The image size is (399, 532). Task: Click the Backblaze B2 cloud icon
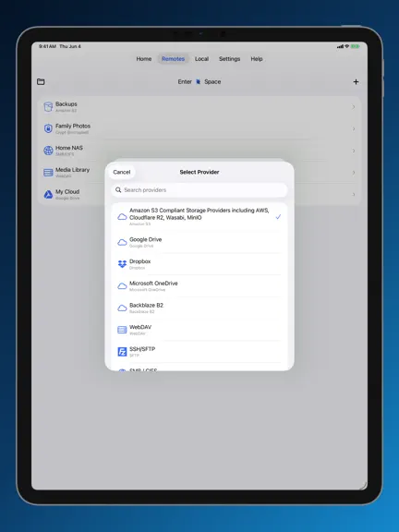coord(122,308)
